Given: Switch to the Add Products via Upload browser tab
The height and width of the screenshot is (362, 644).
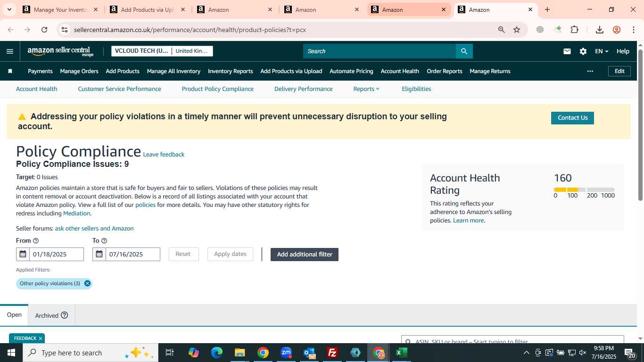Looking at the screenshot, I should pos(148,9).
